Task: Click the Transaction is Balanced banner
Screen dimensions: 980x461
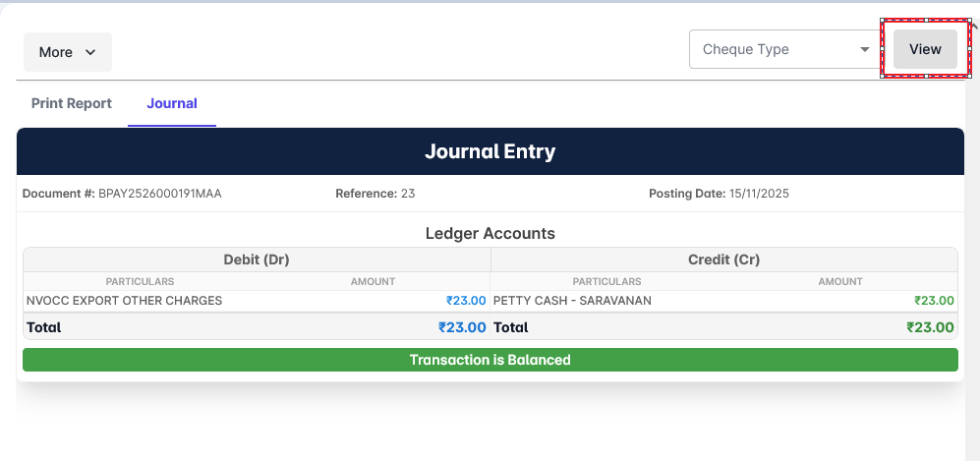Action: pos(490,360)
